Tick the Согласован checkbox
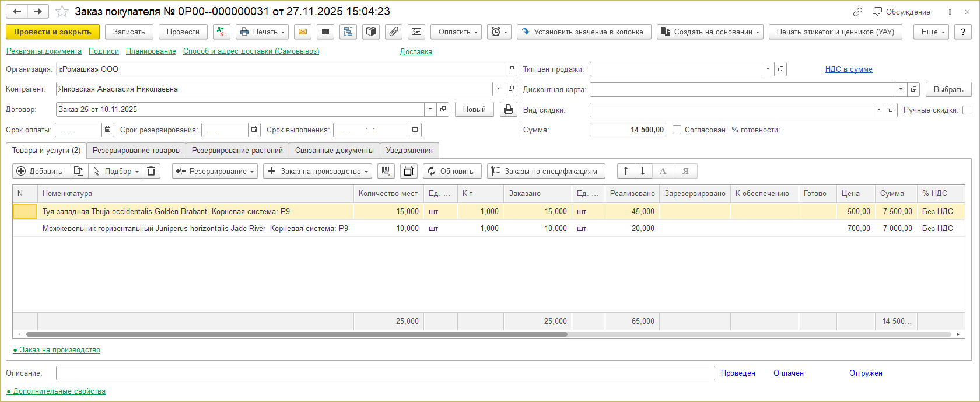Screen dimensions: 980x402 677,130
